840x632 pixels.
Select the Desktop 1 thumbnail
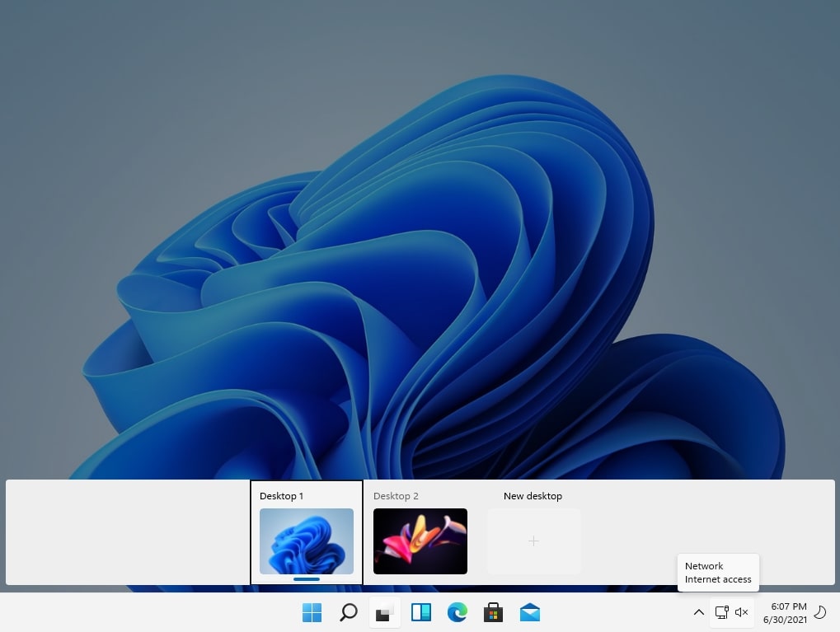click(307, 541)
